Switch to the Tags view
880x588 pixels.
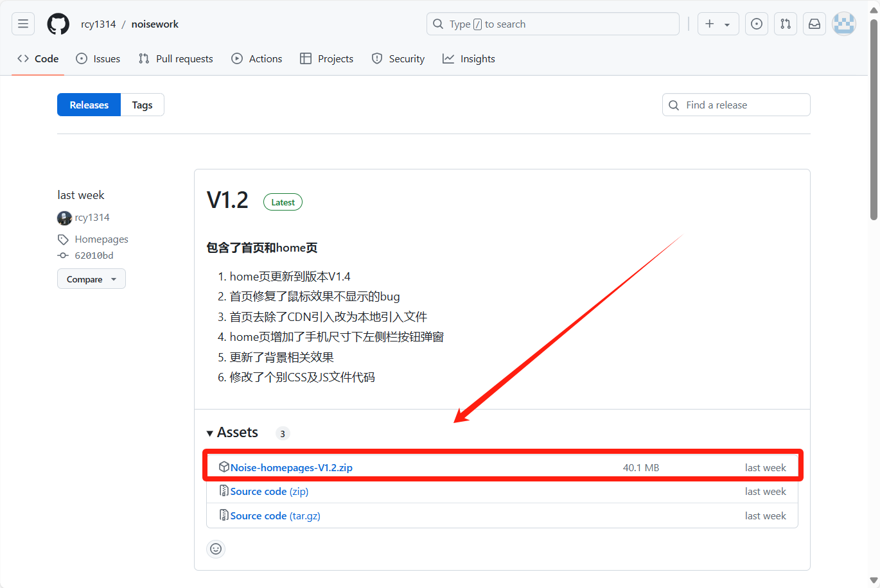pyautogui.click(x=142, y=105)
